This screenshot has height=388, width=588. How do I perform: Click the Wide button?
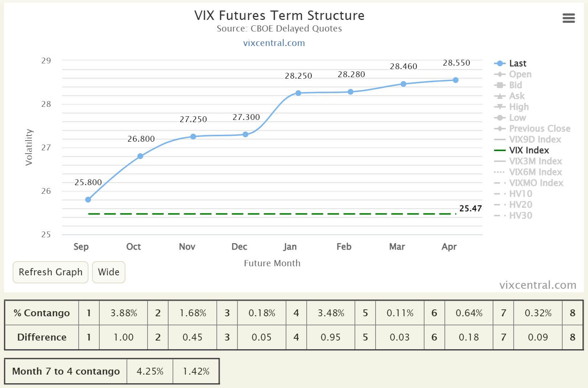(x=108, y=272)
